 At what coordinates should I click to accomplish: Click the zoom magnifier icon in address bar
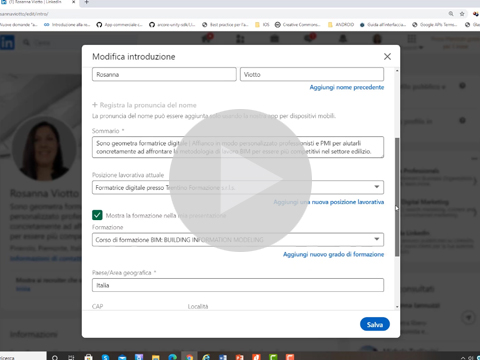point(451,14)
